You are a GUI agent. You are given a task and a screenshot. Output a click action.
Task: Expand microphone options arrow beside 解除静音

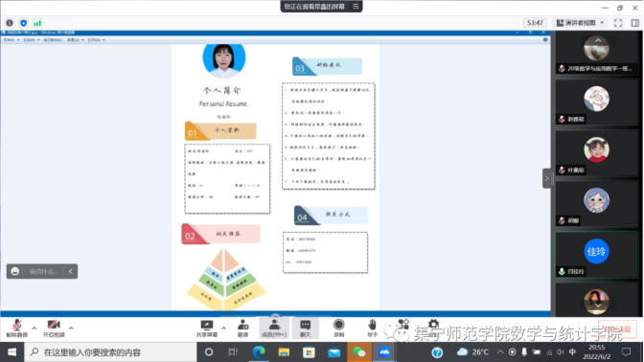click(x=34, y=328)
